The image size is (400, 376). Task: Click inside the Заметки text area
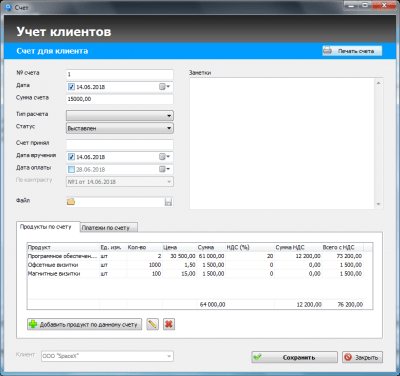pyautogui.click(x=282, y=143)
